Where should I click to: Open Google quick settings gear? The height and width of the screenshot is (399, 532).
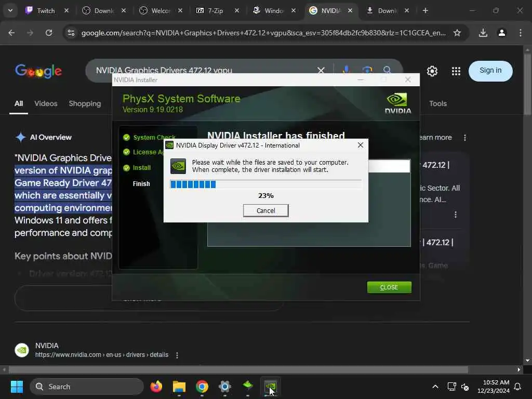(x=432, y=71)
